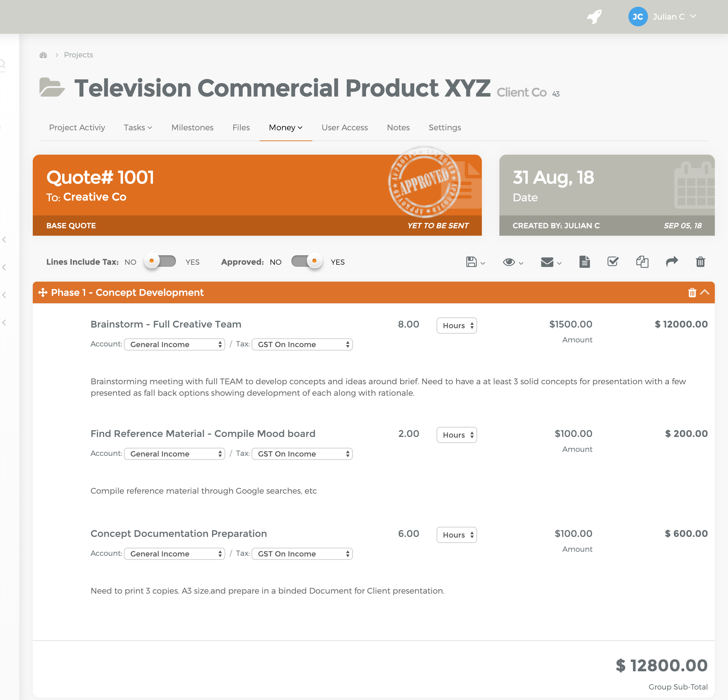
Task: Click Compile reference material description text
Action: [x=204, y=491]
